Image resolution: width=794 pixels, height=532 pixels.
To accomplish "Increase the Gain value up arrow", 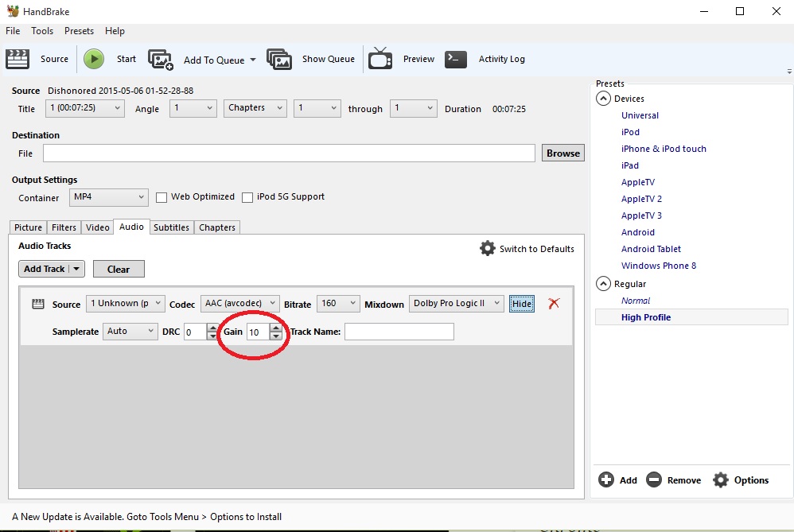I will 276,328.
